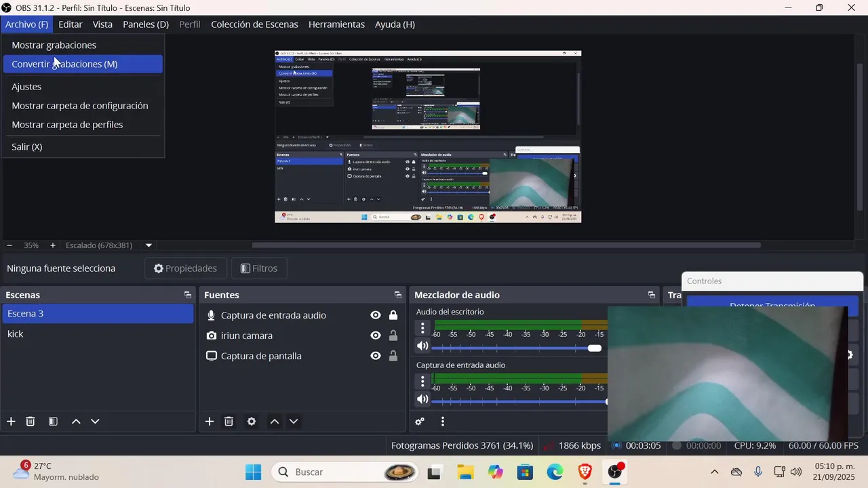Select the kick scene
The image size is (868, 488).
pos(98,334)
